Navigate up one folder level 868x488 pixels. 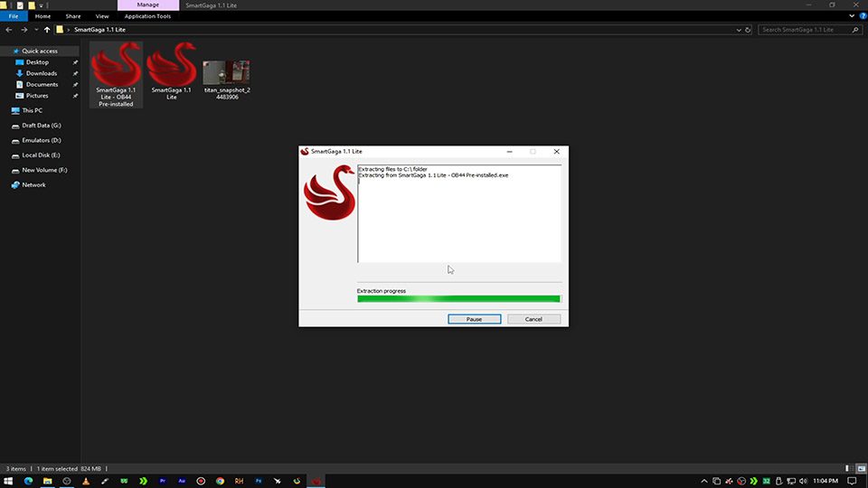(47, 30)
